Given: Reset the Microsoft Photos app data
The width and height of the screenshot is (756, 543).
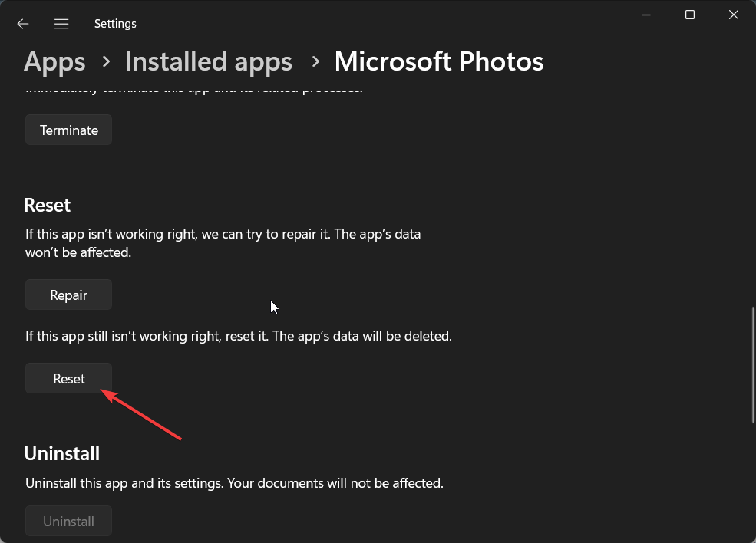Looking at the screenshot, I should (x=68, y=379).
